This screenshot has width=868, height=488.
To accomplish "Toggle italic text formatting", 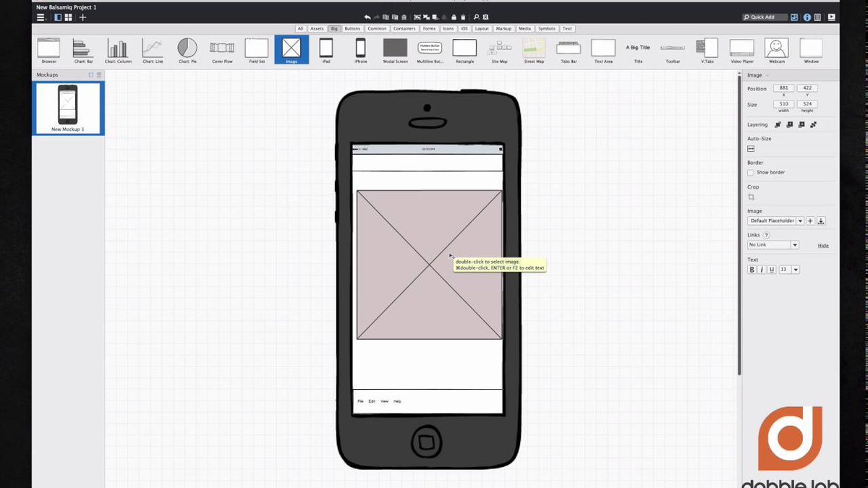I will pyautogui.click(x=762, y=270).
